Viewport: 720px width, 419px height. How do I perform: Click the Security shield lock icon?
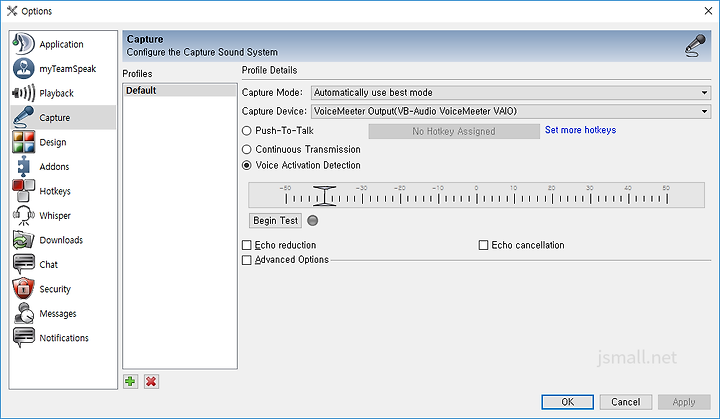pos(23,289)
